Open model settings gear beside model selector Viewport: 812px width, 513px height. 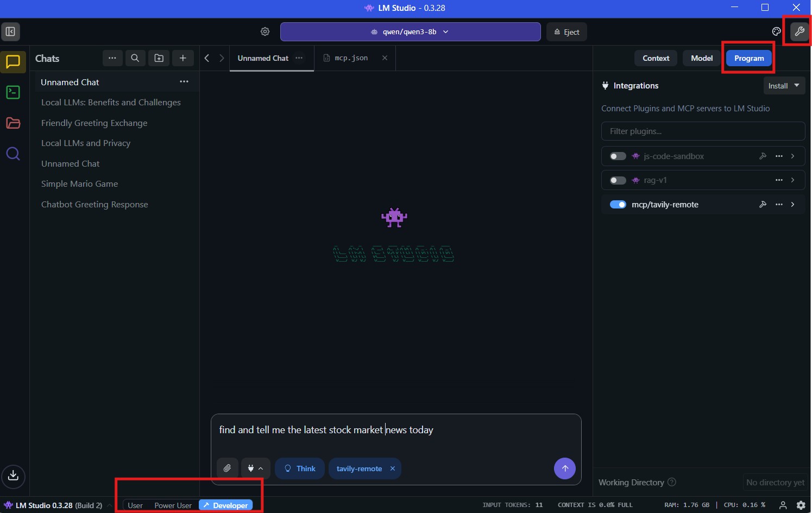click(265, 31)
